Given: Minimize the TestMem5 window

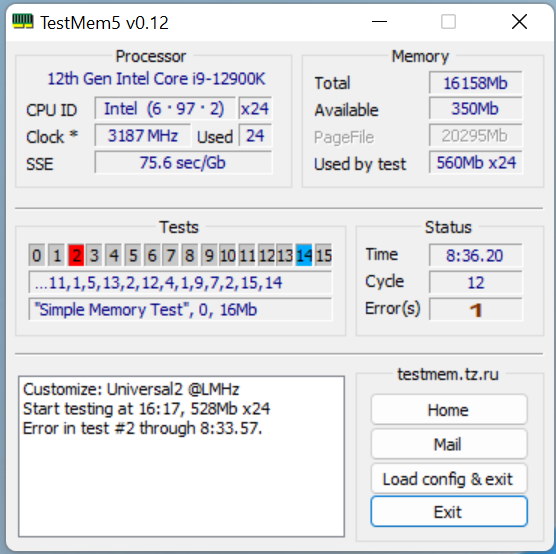Looking at the screenshot, I should (379, 22).
